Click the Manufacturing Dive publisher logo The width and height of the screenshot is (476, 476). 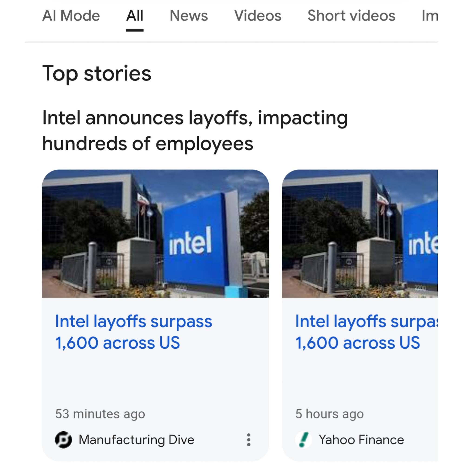click(63, 440)
